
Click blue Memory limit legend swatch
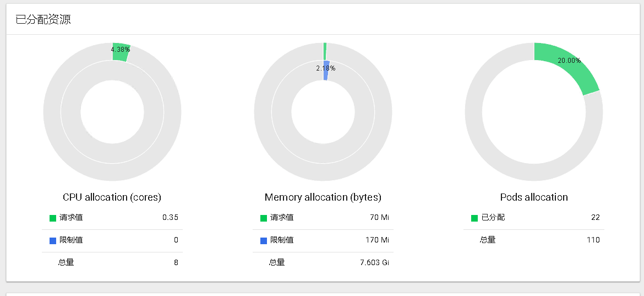click(264, 241)
